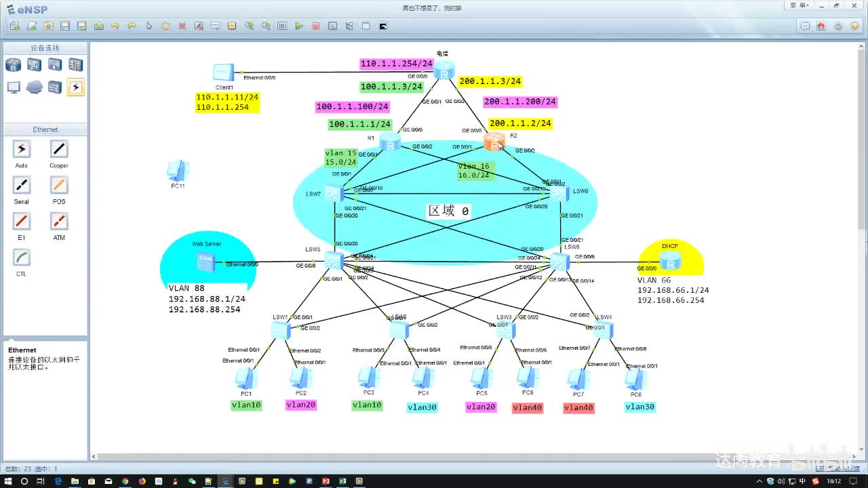Select router R1 in topology

[x=390, y=141]
